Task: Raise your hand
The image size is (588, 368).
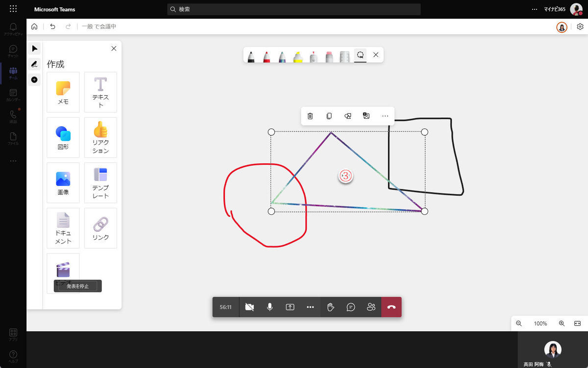Action: point(331,307)
